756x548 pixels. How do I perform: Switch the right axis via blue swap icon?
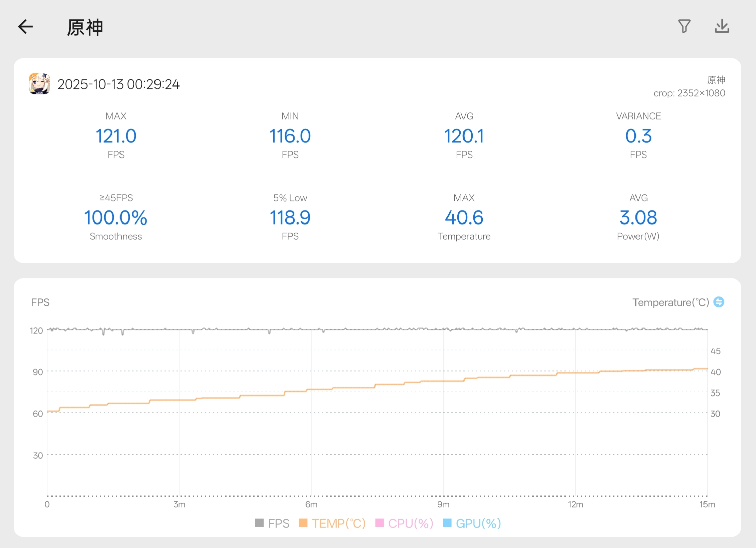[719, 302]
